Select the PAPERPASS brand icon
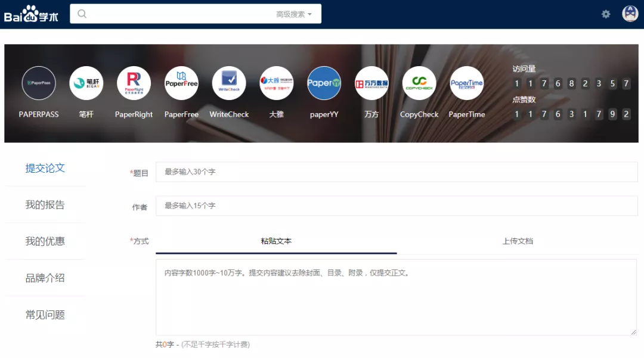This screenshot has width=644, height=358. [39, 83]
